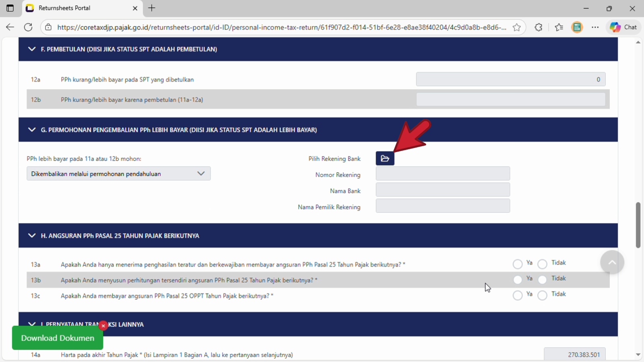Click the Nomor Rekening input field
Image resolution: width=644 pixels, height=362 pixels.
(x=443, y=174)
